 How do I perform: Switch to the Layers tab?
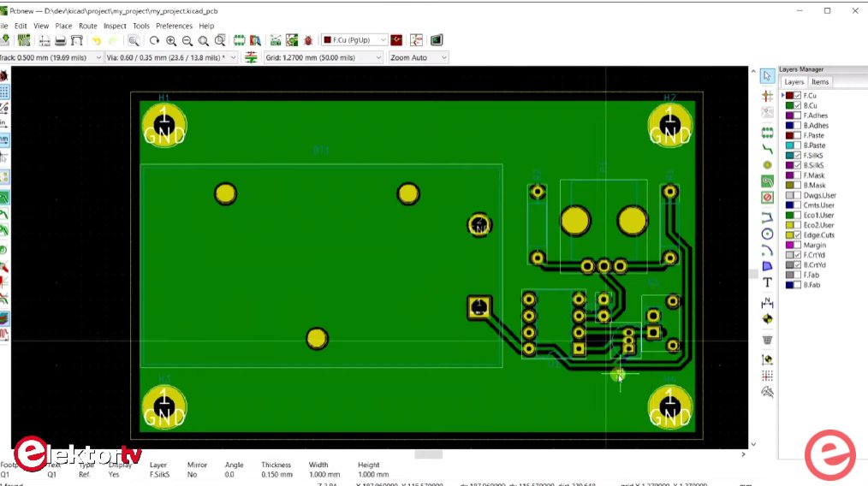click(794, 82)
